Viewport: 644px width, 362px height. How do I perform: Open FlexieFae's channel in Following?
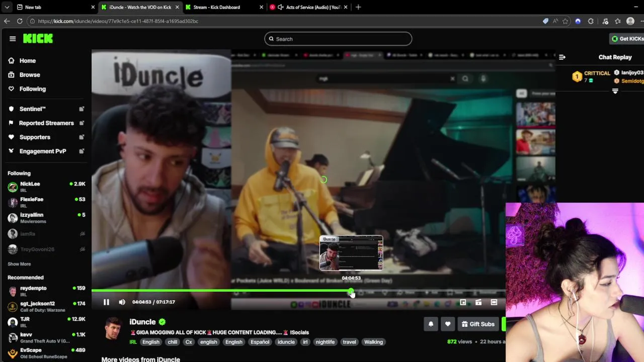click(x=46, y=202)
